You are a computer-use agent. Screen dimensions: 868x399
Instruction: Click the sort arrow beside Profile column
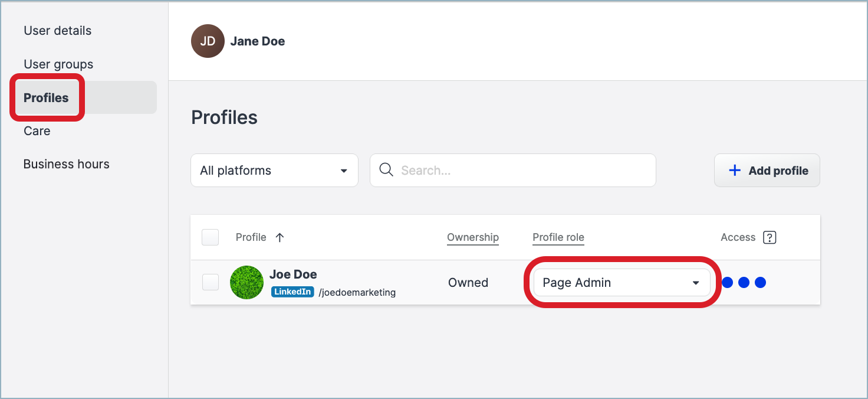[280, 237]
